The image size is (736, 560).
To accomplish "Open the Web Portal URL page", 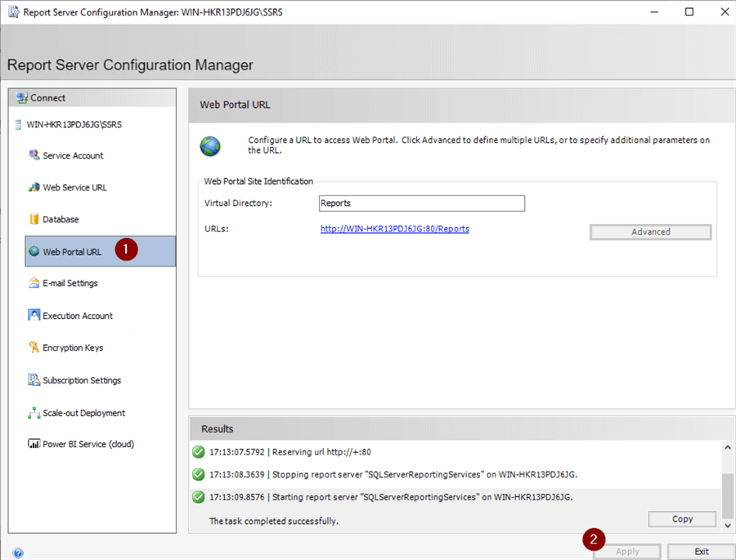I will tap(72, 252).
